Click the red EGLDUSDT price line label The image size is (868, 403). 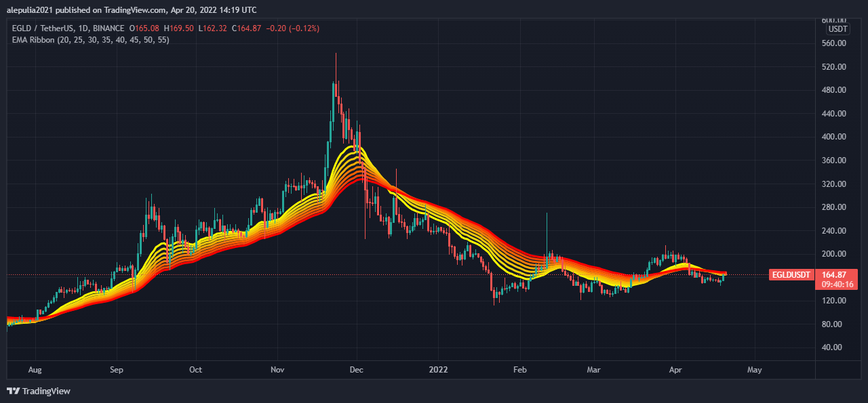point(791,275)
